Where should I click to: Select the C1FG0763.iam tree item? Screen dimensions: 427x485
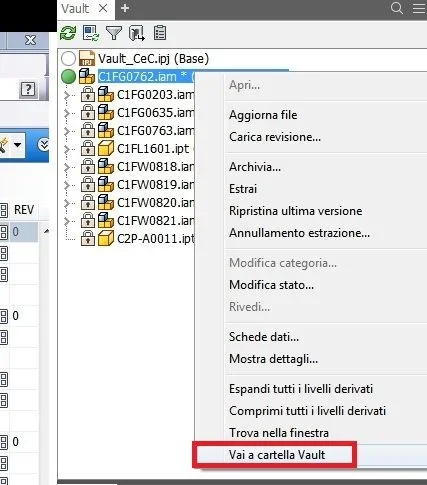coord(155,130)
